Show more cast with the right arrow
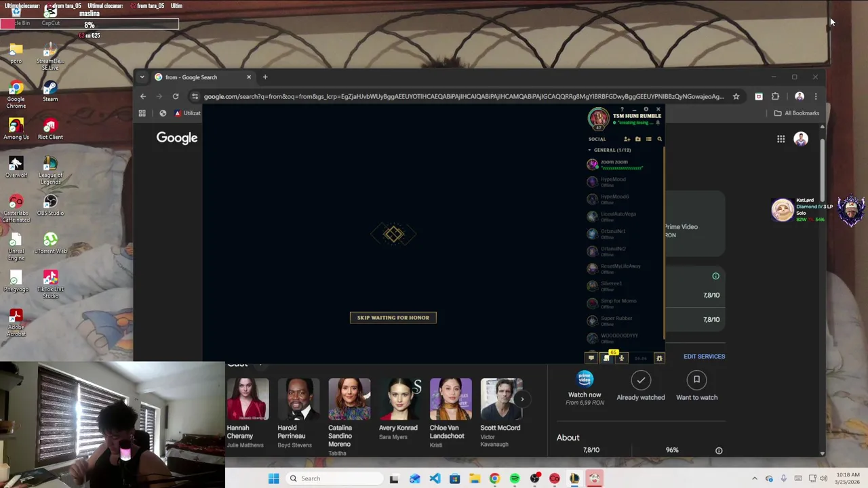 coord(521,399)
